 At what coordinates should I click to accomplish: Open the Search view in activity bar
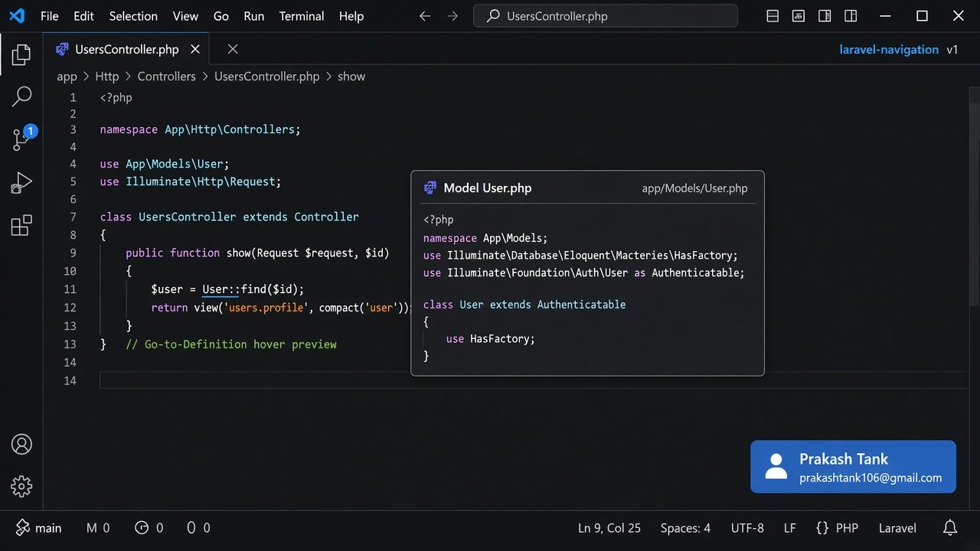pyautogui.click(x=21, y=96)
